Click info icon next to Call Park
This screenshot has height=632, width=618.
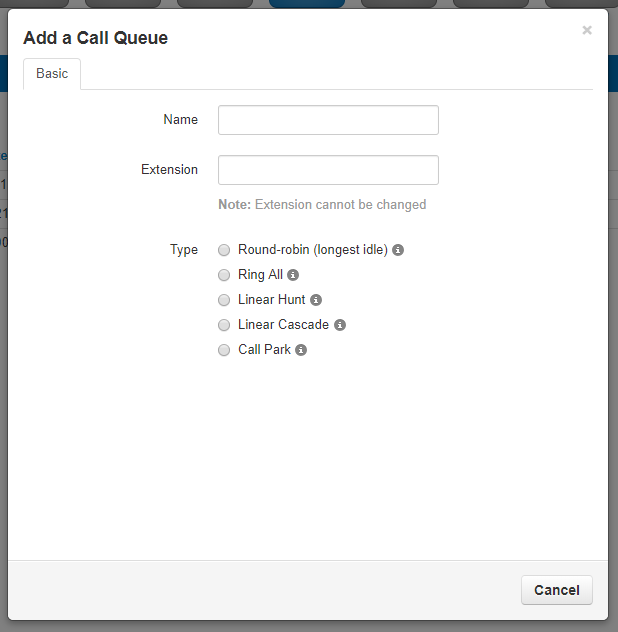coord(301,350)
